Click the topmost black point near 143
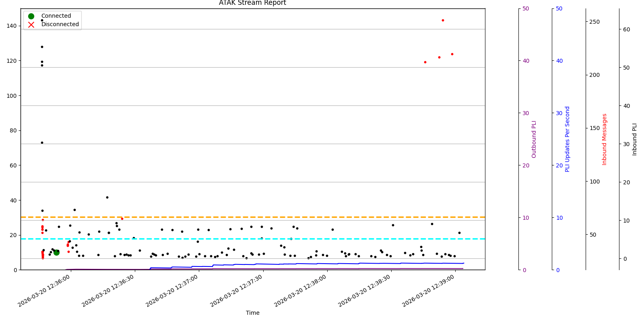 pos(42,20)
